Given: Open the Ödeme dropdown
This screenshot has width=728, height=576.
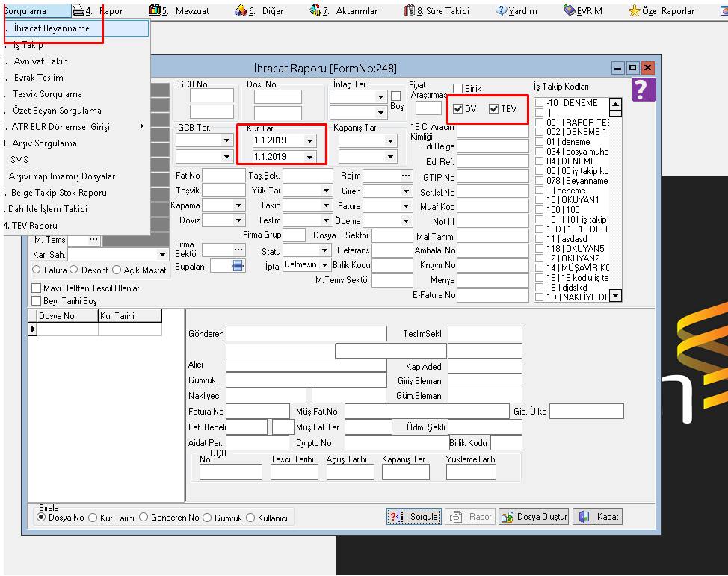Looking at the screenshot, I should (407, 221).
